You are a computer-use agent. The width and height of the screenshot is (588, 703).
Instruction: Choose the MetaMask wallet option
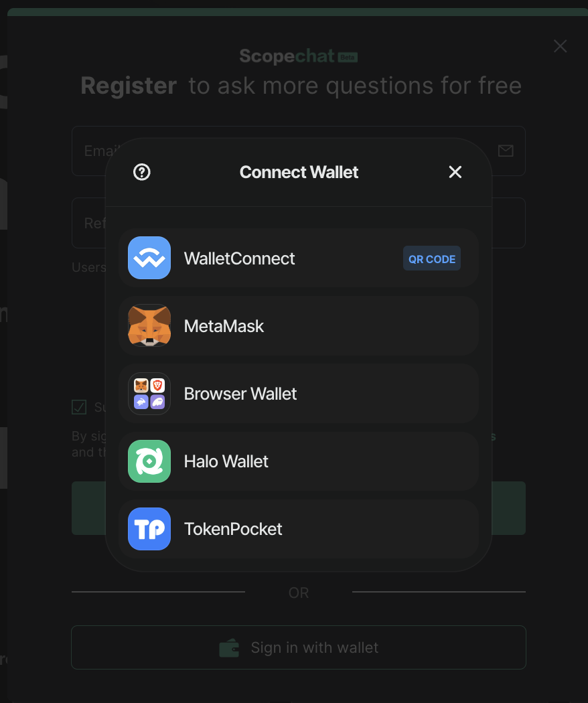coord(298,325)
